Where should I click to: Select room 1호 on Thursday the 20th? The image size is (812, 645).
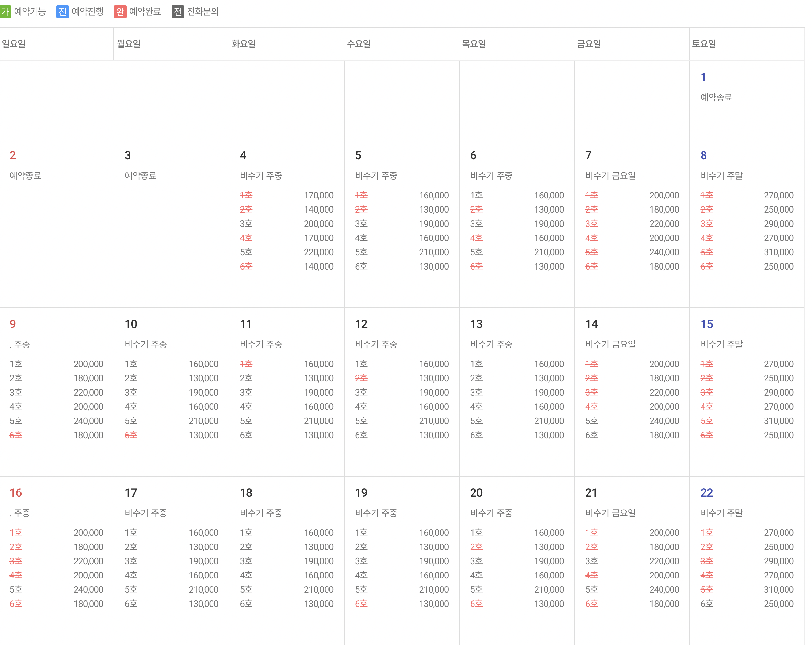(476, 533)
